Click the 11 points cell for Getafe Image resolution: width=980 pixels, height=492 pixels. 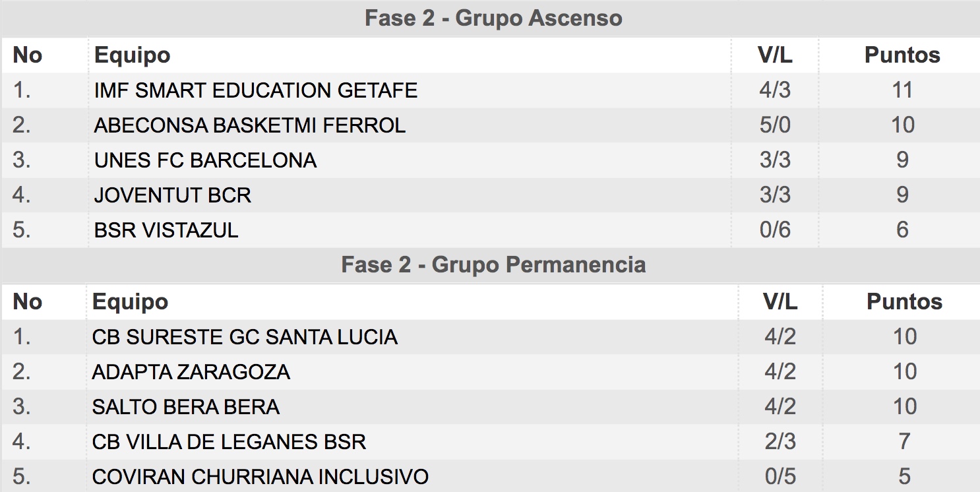pos(902,90)
